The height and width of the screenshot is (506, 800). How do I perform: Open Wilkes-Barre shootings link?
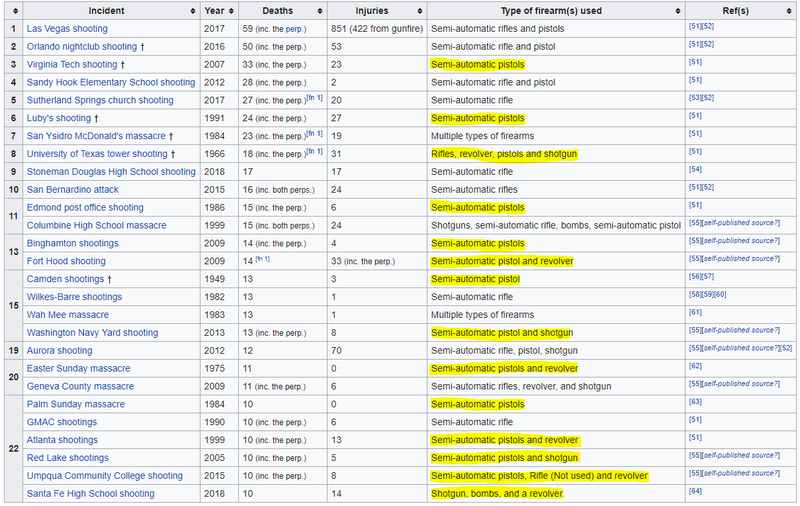(x=74, y=297)
